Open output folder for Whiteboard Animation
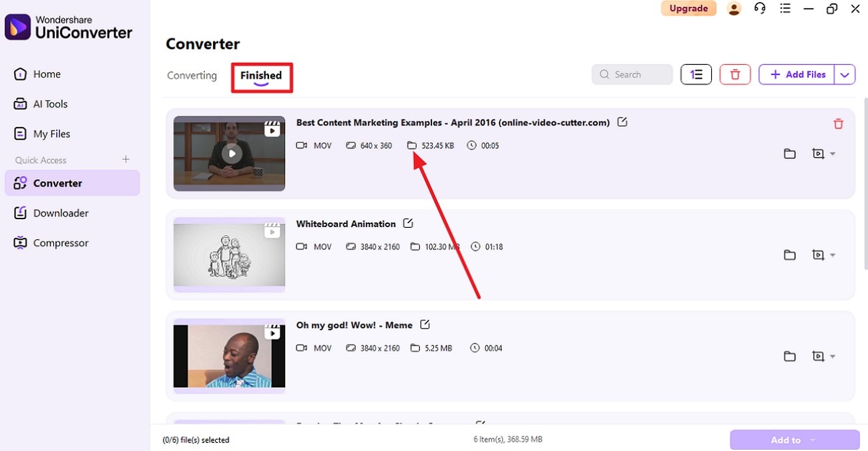Image resolution: width=868 pixels, height=451 pixels. (x=790, y=255)
